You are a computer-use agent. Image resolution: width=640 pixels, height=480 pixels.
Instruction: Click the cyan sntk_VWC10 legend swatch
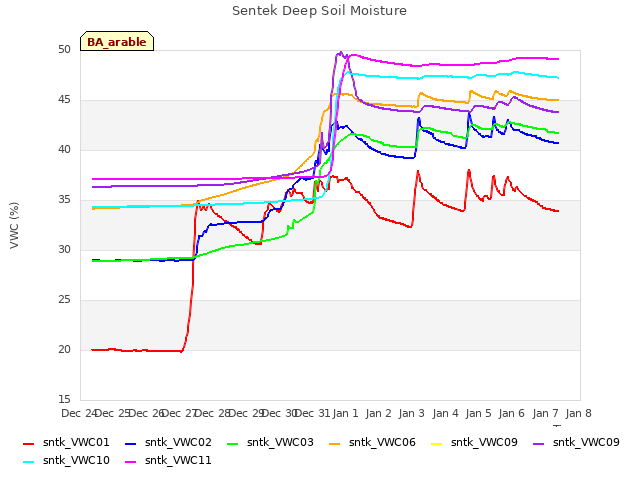point(29,462)
